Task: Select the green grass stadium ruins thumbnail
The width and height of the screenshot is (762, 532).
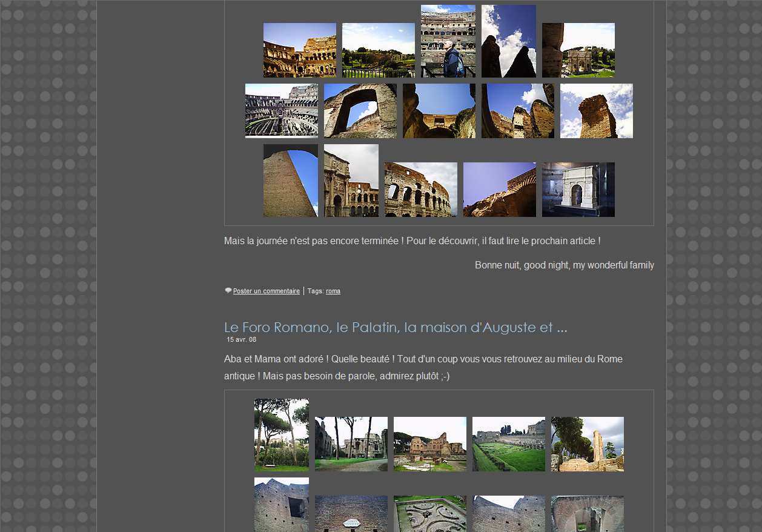Action: (508, 444)
